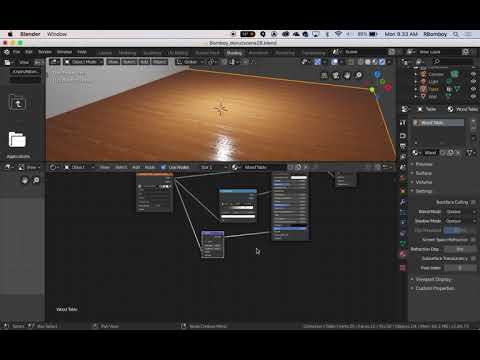Screen dimensions: 480x360
Task: Open the Applications folder in file browser
Action: [18, 140]
